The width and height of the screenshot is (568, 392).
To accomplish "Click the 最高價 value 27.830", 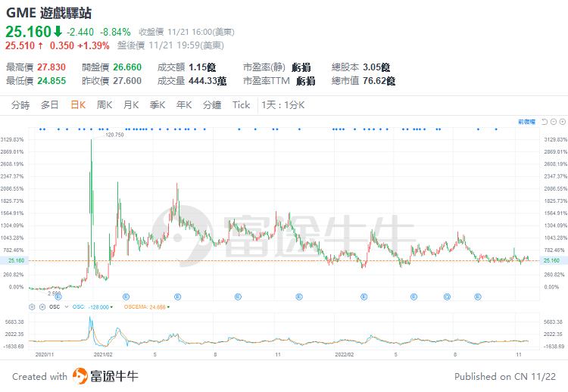I will tap(51, 67).
